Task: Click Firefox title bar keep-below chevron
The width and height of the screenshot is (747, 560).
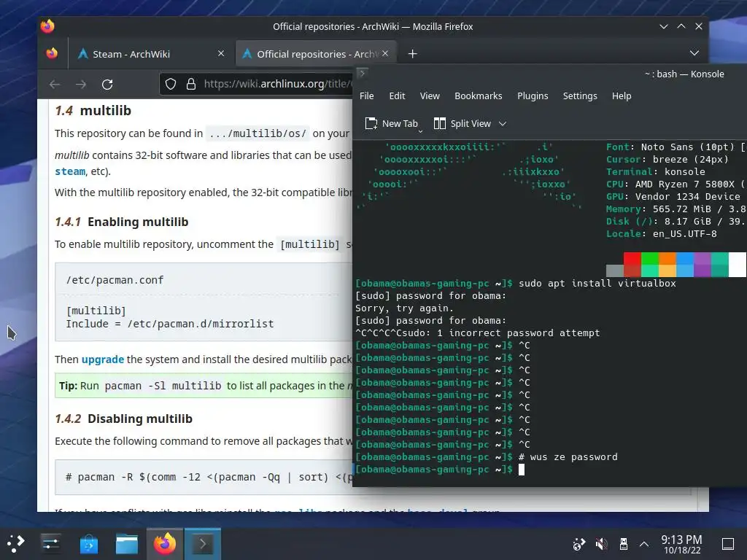Action: coord(664,26)
